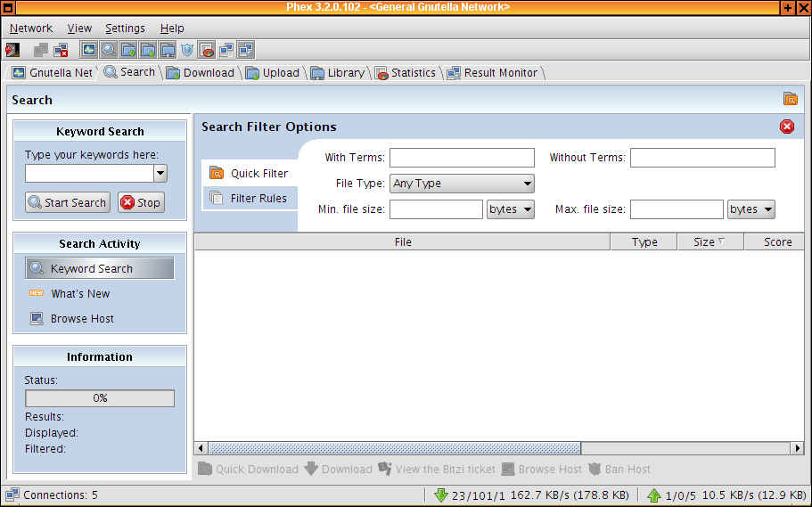The width and height of the screenshot is (812, 507).
Task: Click the search status 0% progress bar
Action: pyautogui.click(x=100, y=398)
